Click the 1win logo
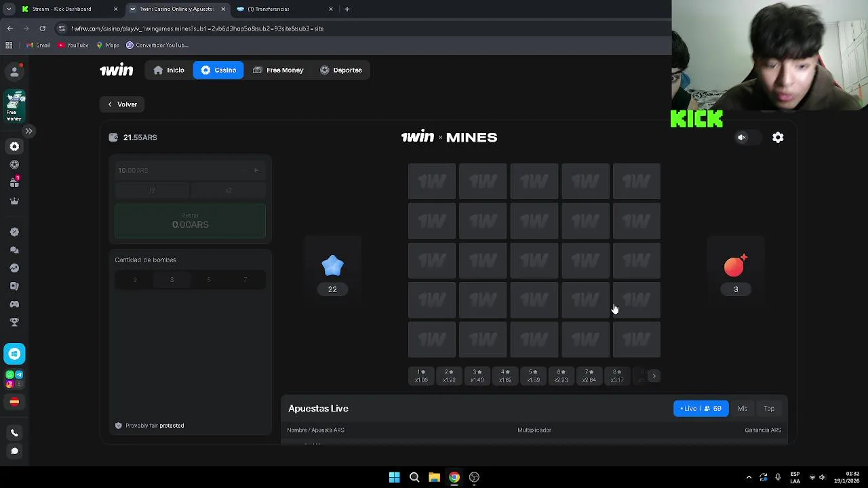 click(116, 70)
